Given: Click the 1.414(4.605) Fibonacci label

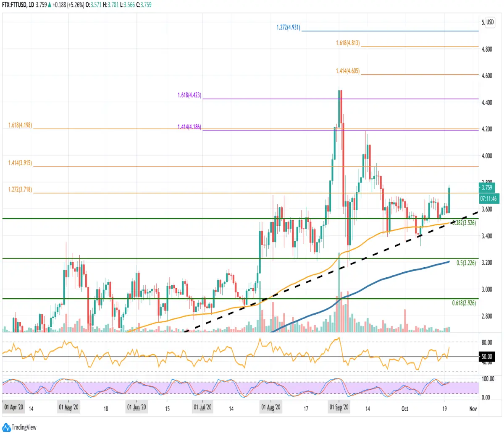Looking at the screenshot, I should pyautogui.click(x=348, y=71).
